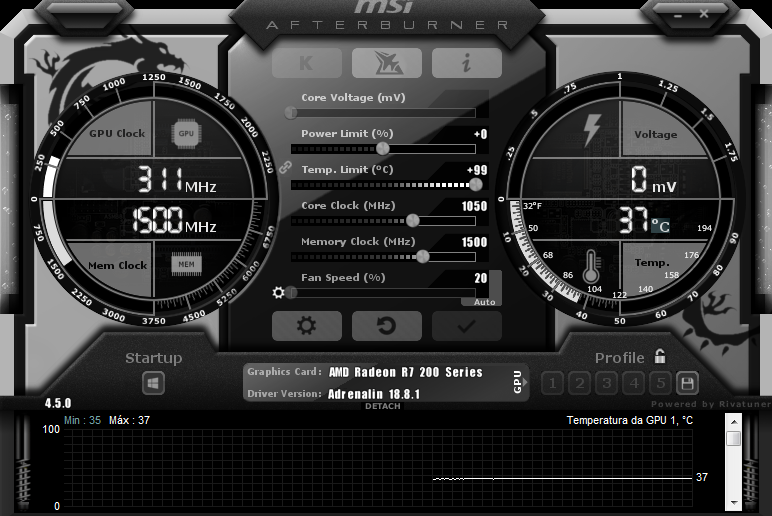The image size is (772, 516).
Task: Open the information i button
Action: tap(466, 63)
